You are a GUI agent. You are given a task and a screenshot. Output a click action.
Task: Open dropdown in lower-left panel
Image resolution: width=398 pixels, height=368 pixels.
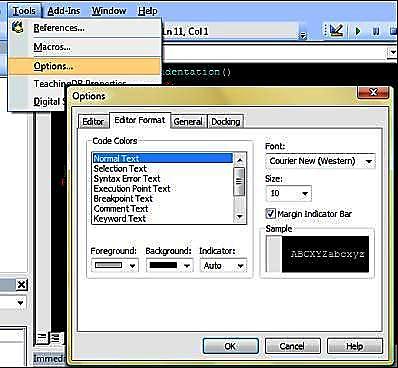[x=20, y=303]
